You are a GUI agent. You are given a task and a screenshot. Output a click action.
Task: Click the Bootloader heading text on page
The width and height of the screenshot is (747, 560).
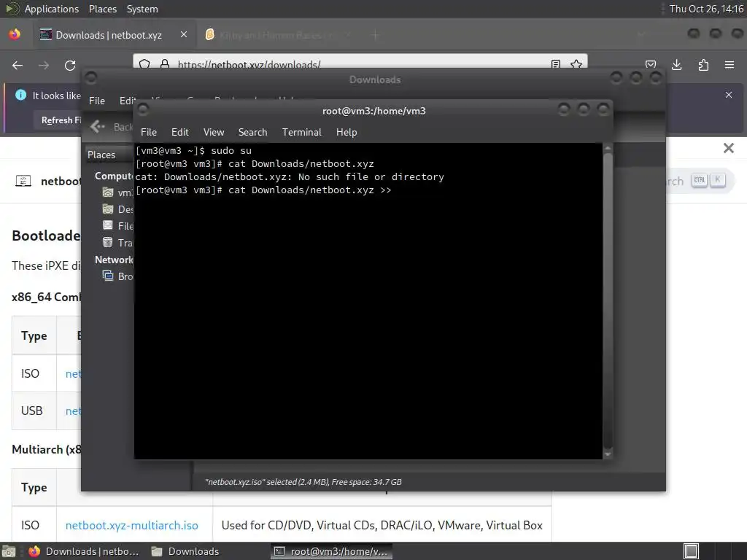(x=46, y=236)
